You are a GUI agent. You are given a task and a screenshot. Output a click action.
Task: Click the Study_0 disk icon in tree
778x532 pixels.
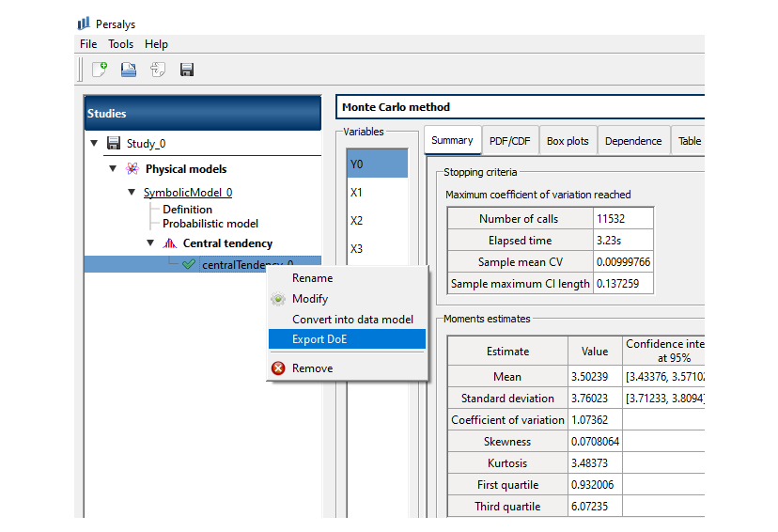(x=114, y=144)
